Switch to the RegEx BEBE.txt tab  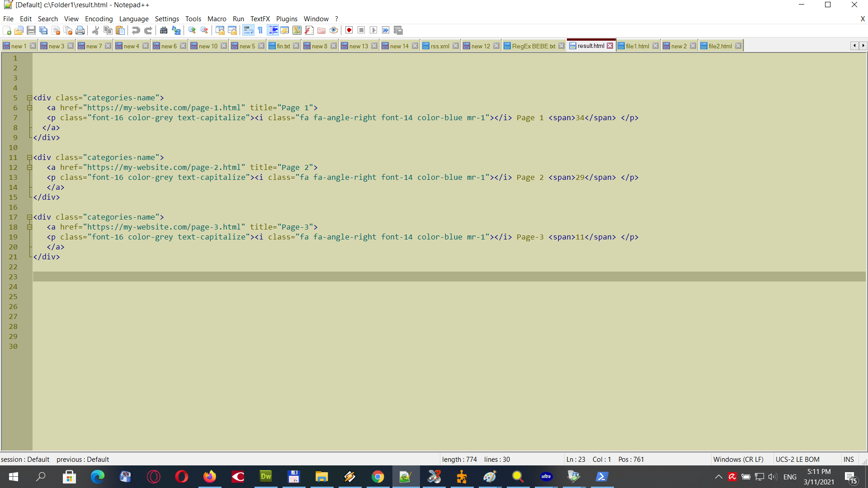tap(533, 46)
